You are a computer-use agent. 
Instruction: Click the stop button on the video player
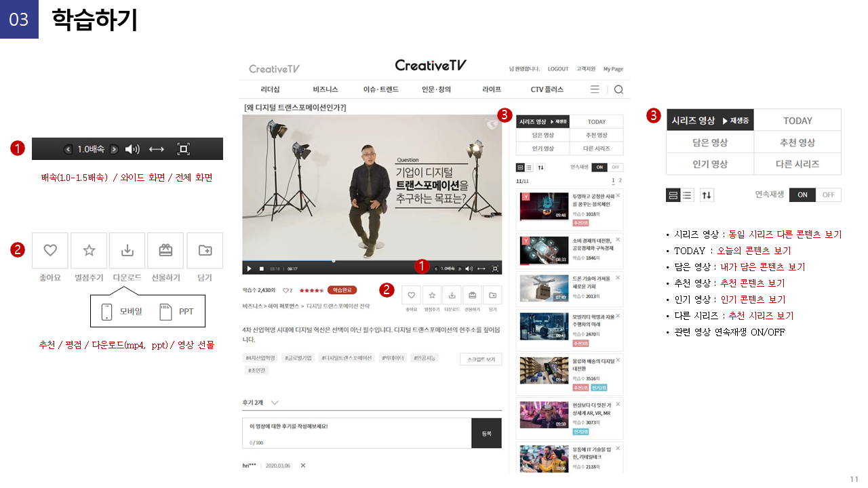262,268
